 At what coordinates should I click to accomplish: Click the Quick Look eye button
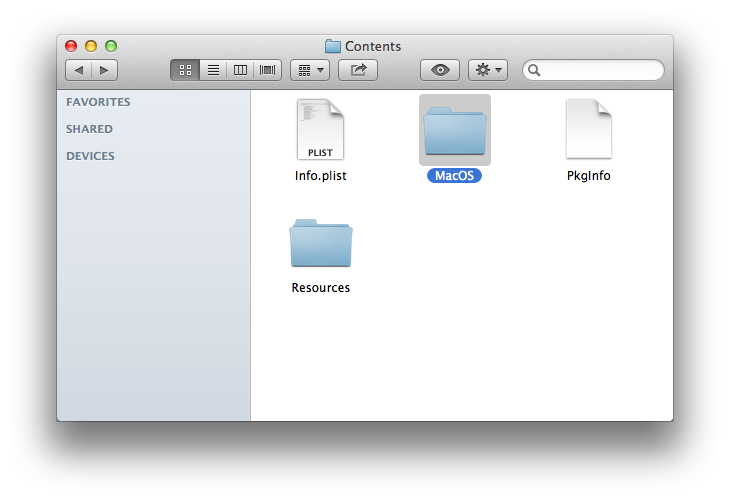pyautogui.click(x=440, y=70)
